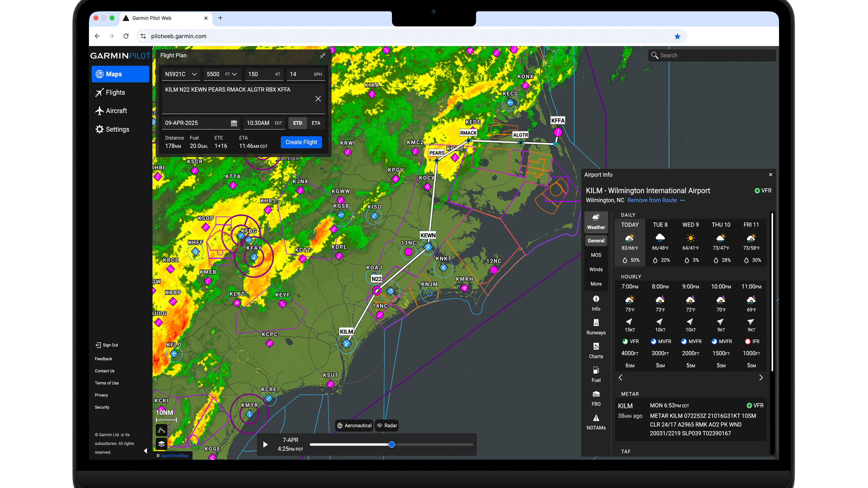Click the radar timeline slider

coord(391,445)
